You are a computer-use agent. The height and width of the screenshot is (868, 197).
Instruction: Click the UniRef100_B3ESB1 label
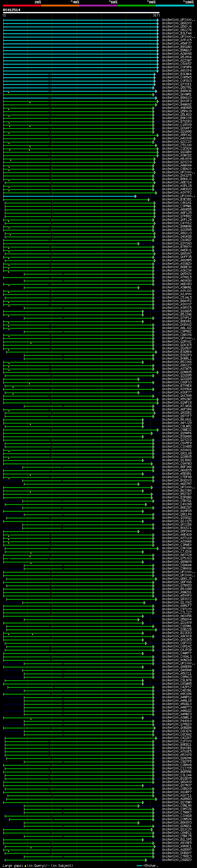click(177, 199)
